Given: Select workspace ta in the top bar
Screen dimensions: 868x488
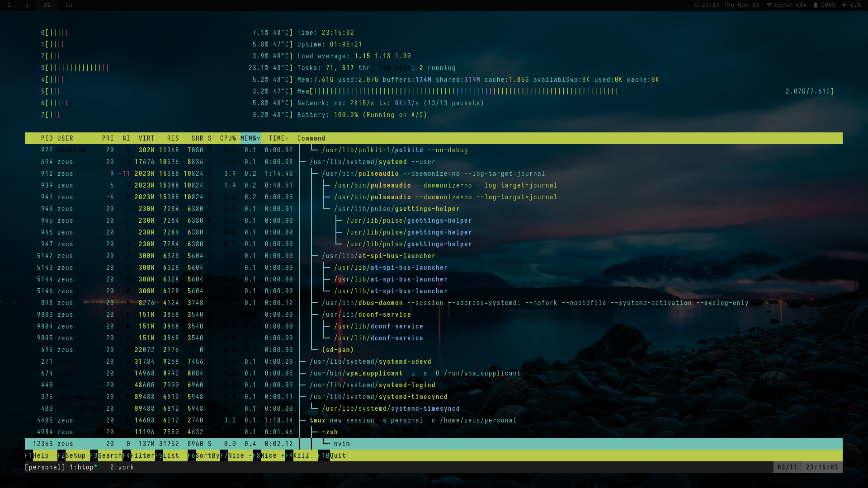Looking at the screenshot, I should [x=69, y=5].
